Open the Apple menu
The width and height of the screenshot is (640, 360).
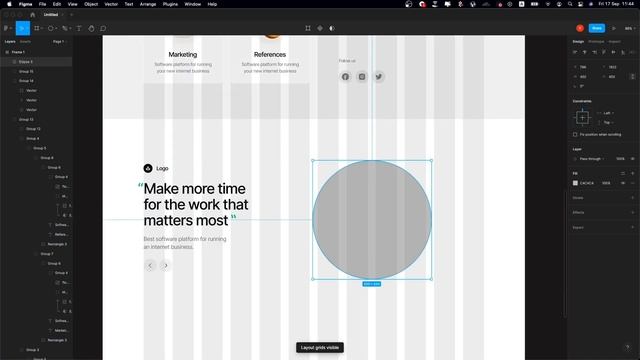pos(9,4)
